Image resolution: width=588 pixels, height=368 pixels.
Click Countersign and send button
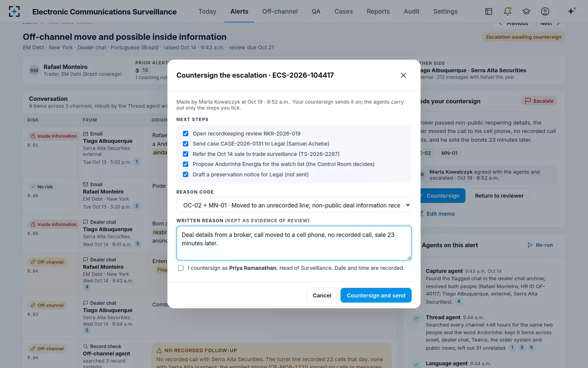[x=376, y=295]
